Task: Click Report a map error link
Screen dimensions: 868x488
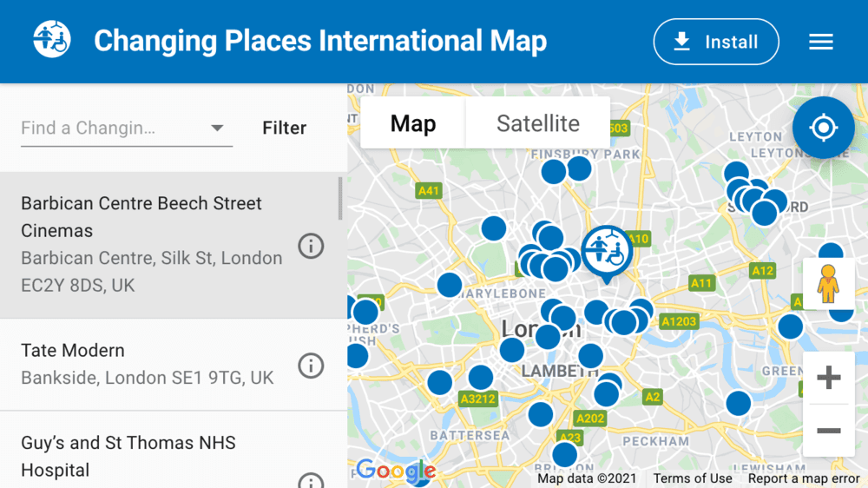Action: 804,478
